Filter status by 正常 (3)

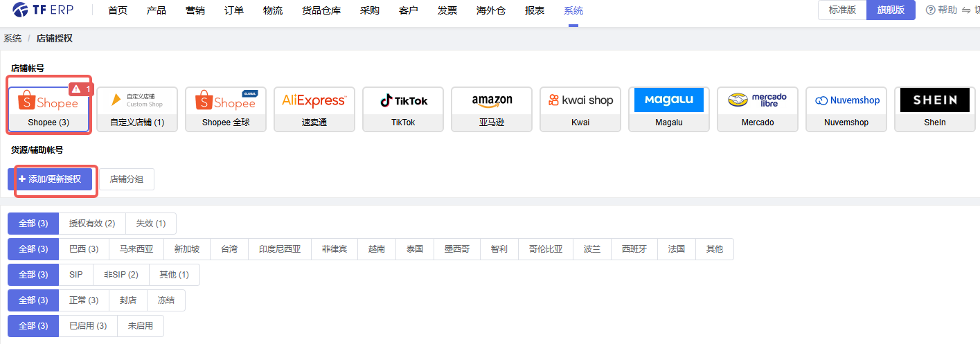84,300
